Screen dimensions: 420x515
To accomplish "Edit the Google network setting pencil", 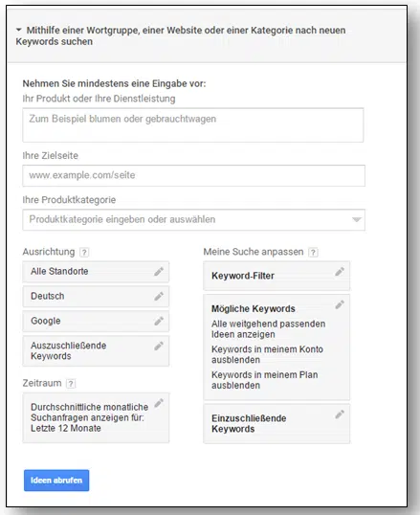I will point(159,321).
